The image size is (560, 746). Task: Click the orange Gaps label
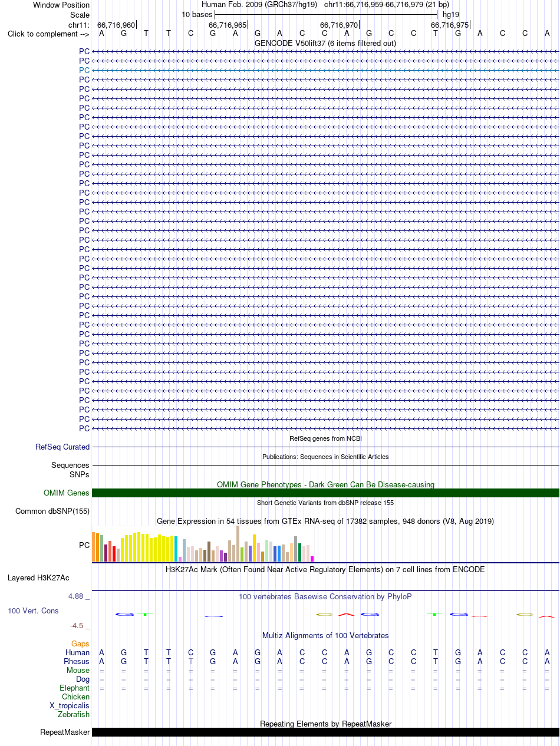coord(80,644)
